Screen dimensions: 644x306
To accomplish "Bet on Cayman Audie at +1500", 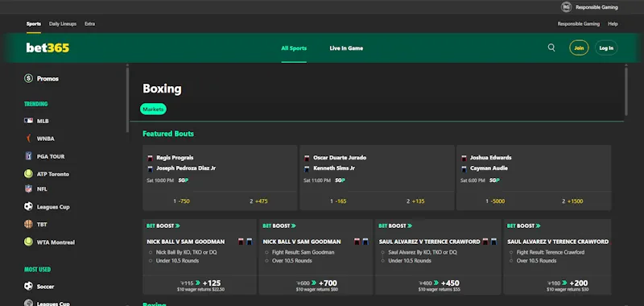I will click(x=572, y=201).
